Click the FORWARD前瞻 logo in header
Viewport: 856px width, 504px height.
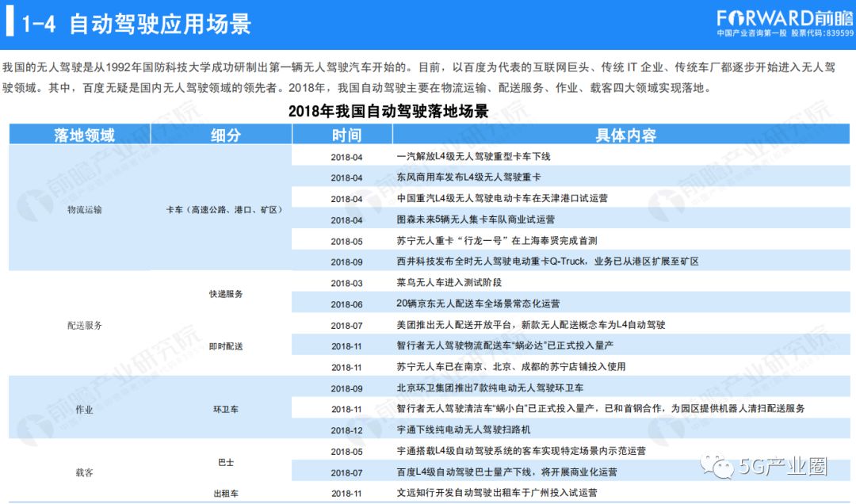point(785,18)
